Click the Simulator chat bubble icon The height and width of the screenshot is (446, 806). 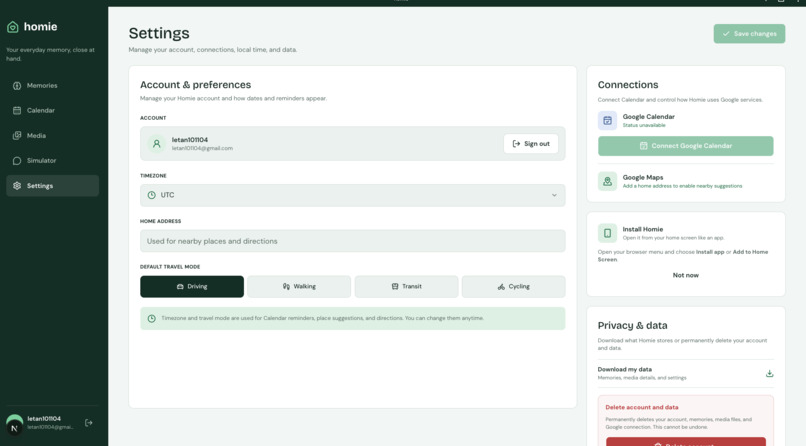point(17,161)
